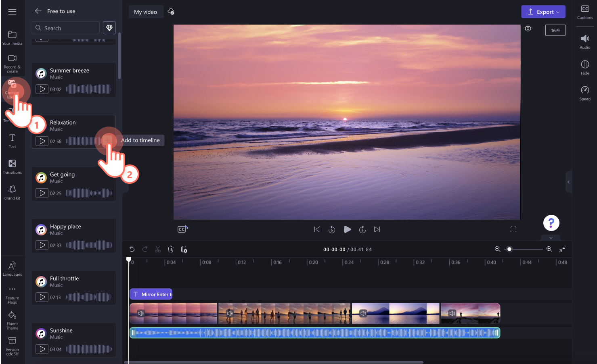597x364 pixels.
Task: Preview play the Get going track
Action: tap(42, 193)
